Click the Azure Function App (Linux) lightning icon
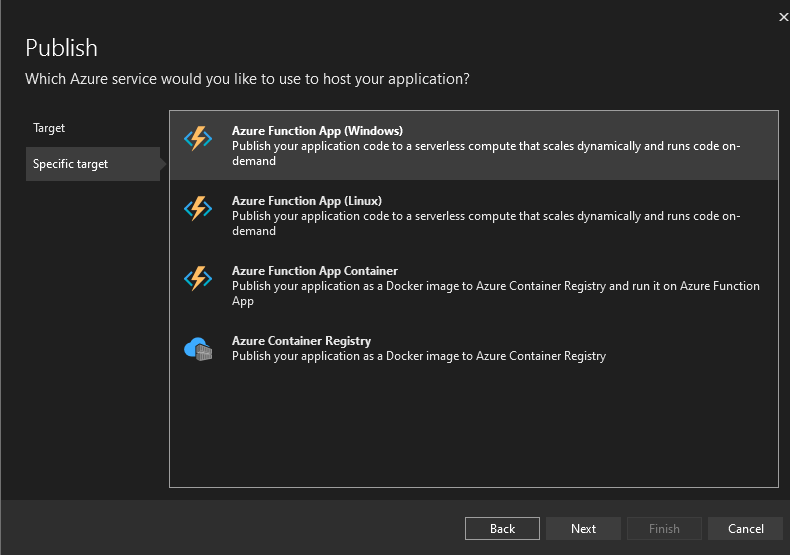790x555 pixels. (x=198, y=209)
